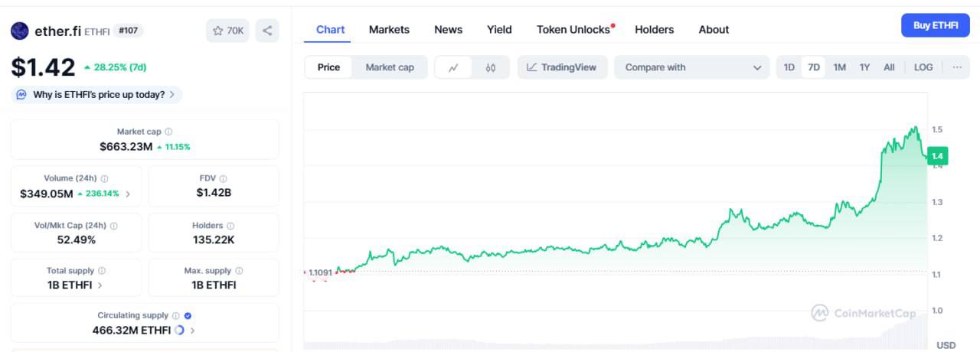Click the Market cap info icon
980x352 pixels.
pos(168,132)
